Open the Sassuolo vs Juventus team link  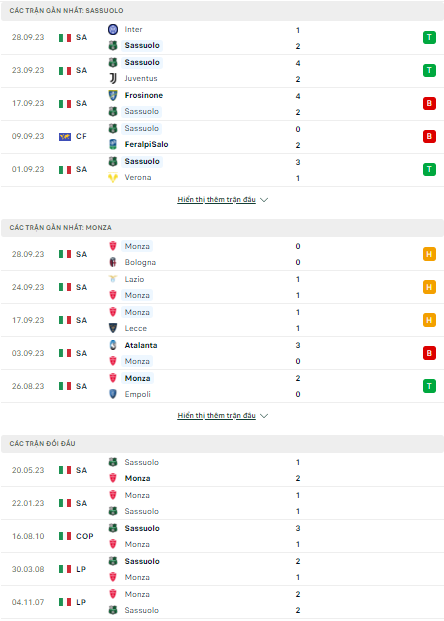(x=142, y=63)
